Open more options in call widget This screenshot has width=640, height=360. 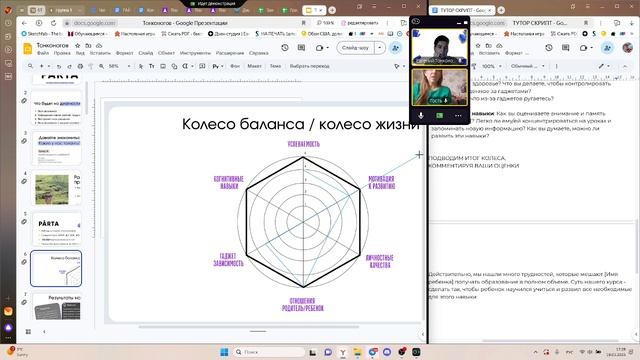458,116
